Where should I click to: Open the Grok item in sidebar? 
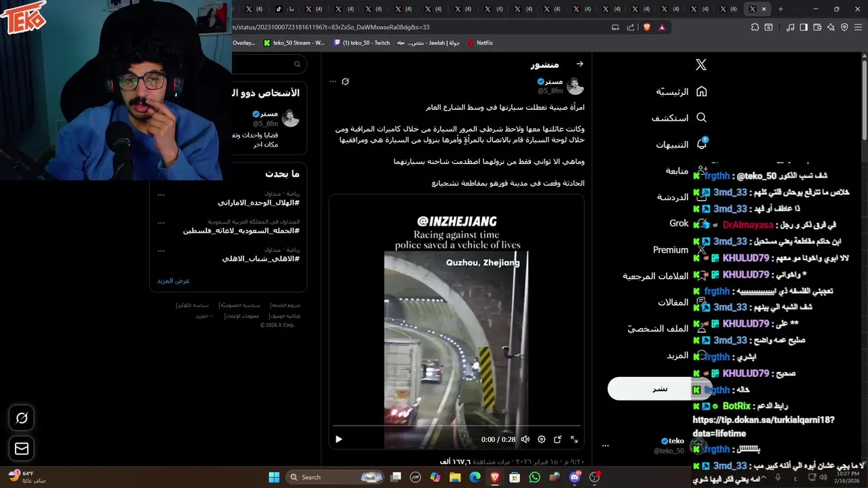pyautogui.click(x=679, y=223)
